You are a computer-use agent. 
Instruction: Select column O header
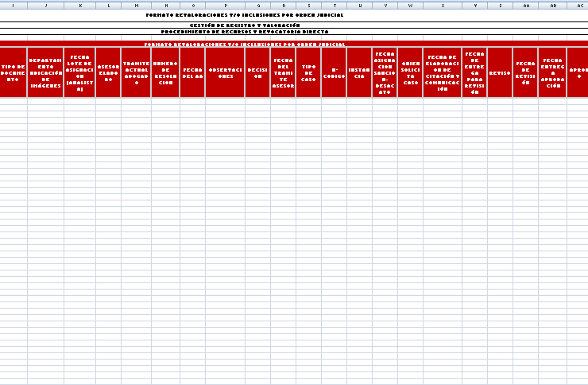(x=193, y=6)
